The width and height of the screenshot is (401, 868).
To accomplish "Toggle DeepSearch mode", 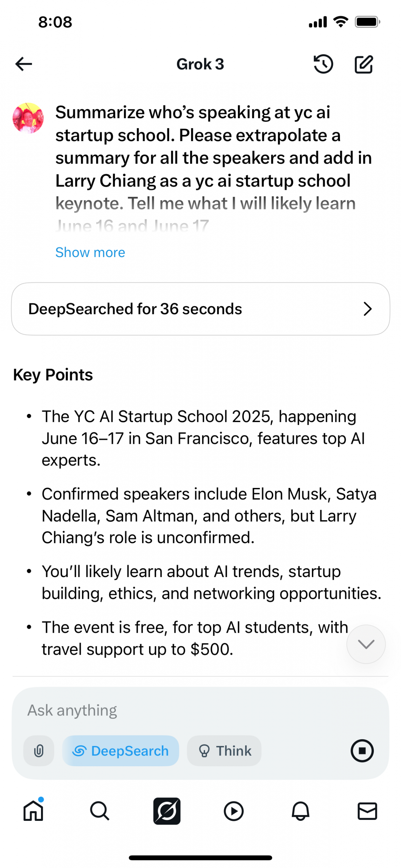I will (120, 750).
